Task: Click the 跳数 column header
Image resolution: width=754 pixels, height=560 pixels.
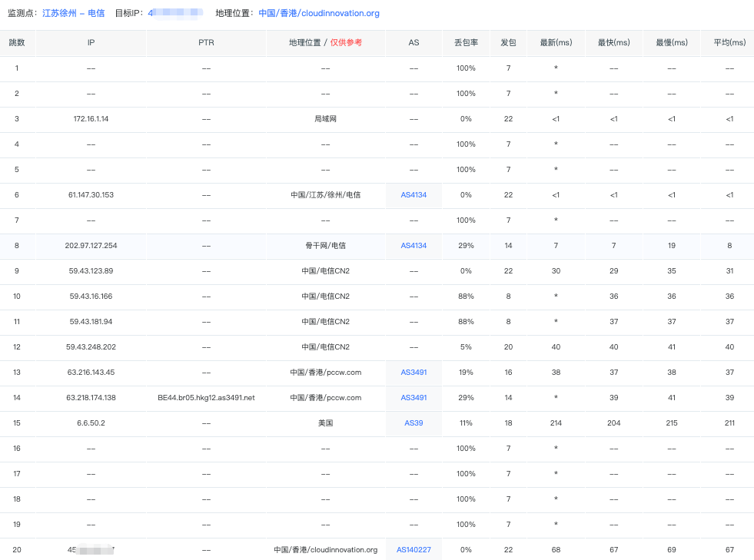Action: [17, 43]
